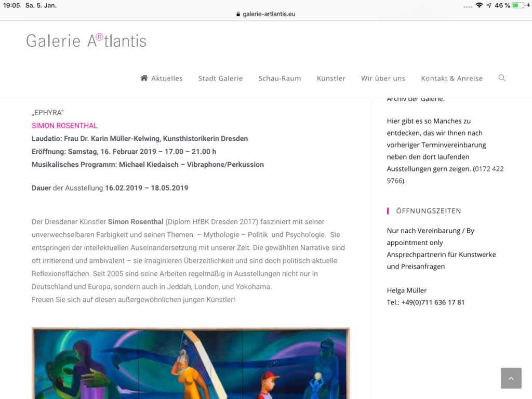Click the Eröffnung date line for 16. Februar 2019
This screenshot has width=532, height=399.
pos(124,152)
